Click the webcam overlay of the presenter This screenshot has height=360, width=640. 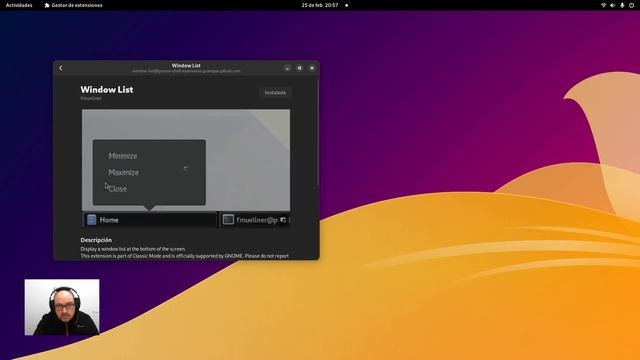click(62, 307)
